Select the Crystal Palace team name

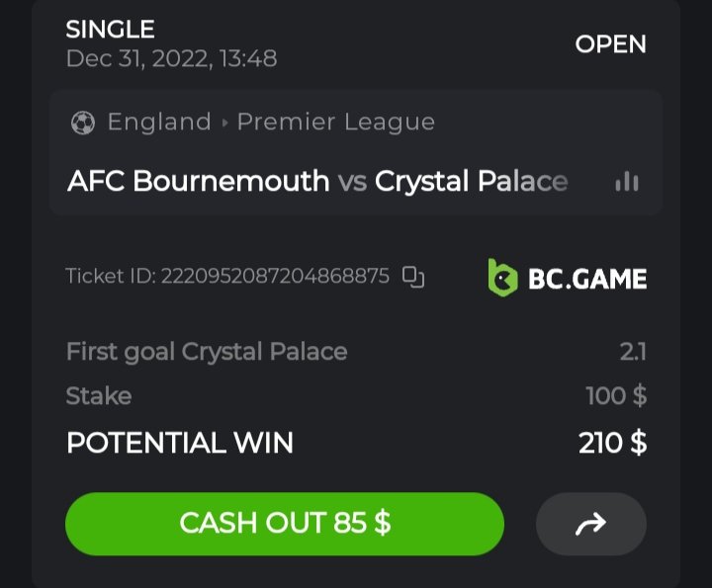point(472,182)
